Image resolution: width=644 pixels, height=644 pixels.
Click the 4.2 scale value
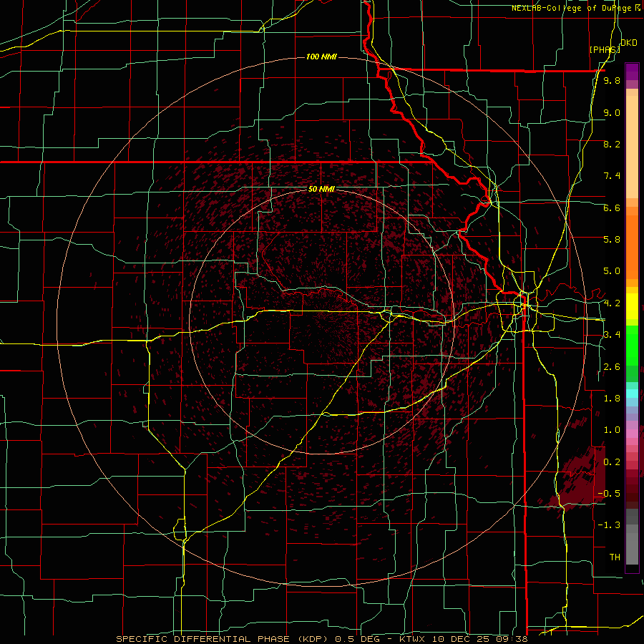coord(612,303)
